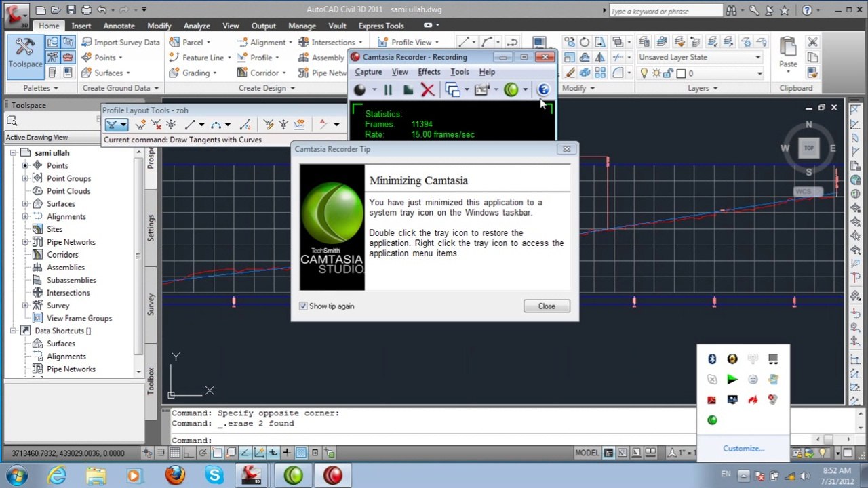Open Skype from the taskbar

214,475
